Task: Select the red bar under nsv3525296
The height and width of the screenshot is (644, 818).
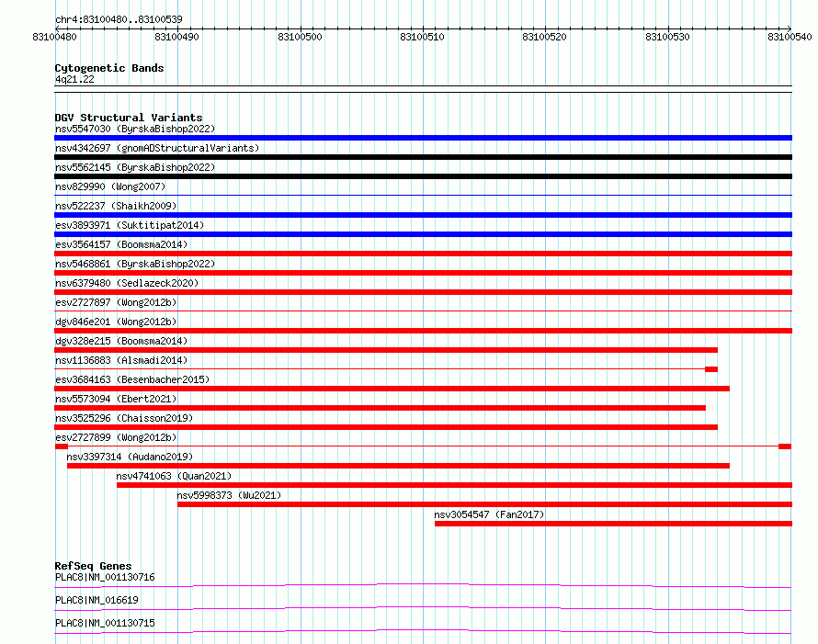Action: [386, 427]
